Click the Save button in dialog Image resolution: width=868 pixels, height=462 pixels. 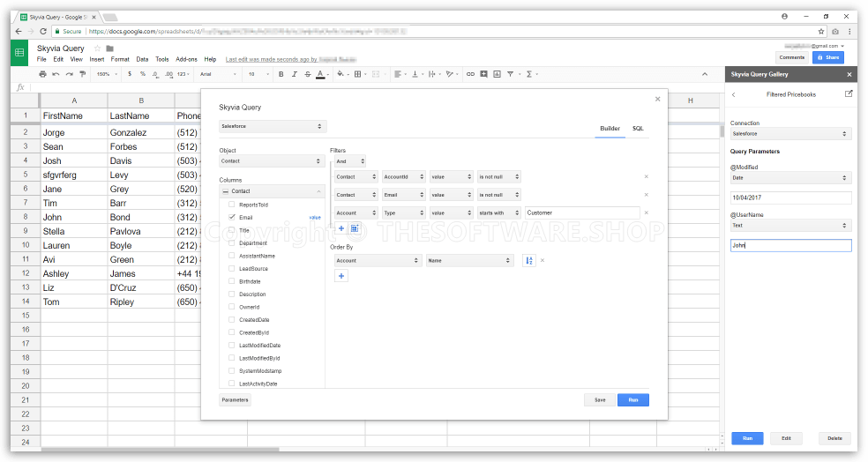(x=600, y=400)
